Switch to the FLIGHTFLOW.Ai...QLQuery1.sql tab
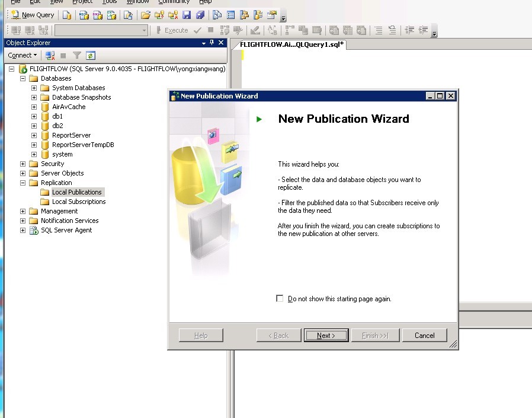The height and width of the screenshot is (418, 532). point(290,44)
